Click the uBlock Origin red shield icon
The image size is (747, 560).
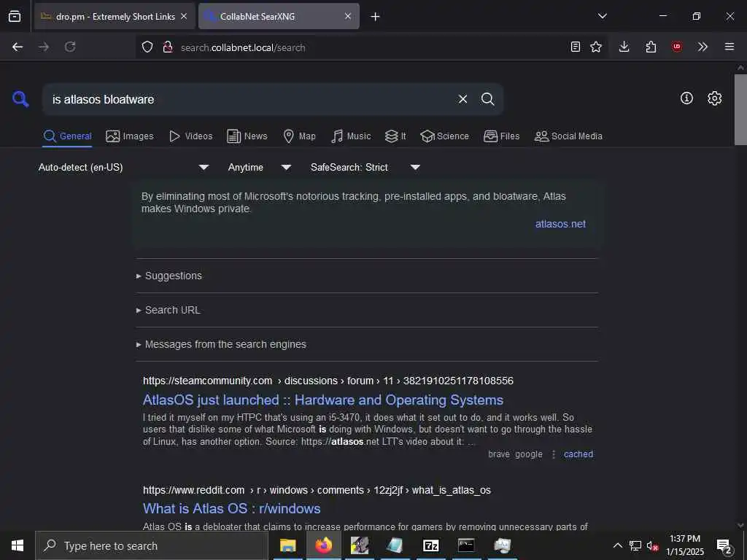tap(676, 47)
